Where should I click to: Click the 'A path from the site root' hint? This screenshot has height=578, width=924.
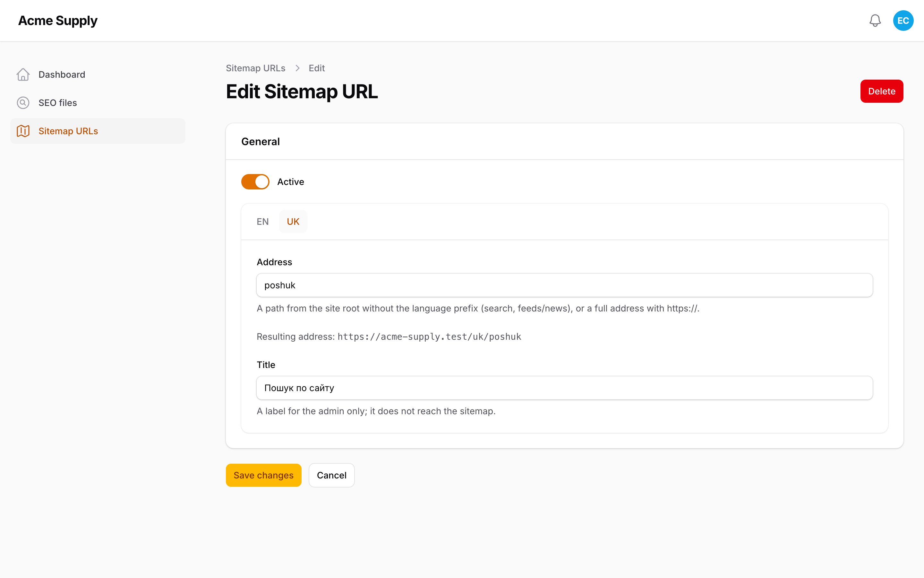478,309
